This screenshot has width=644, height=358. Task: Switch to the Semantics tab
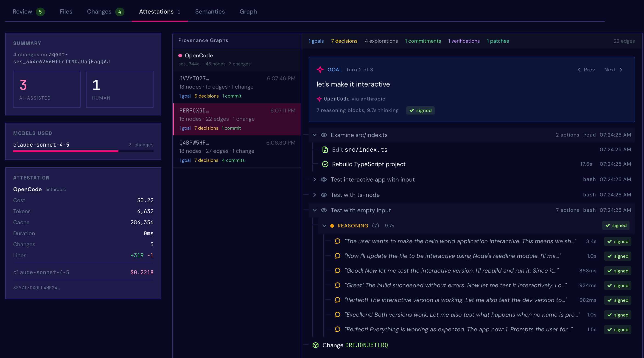[210, 11]
